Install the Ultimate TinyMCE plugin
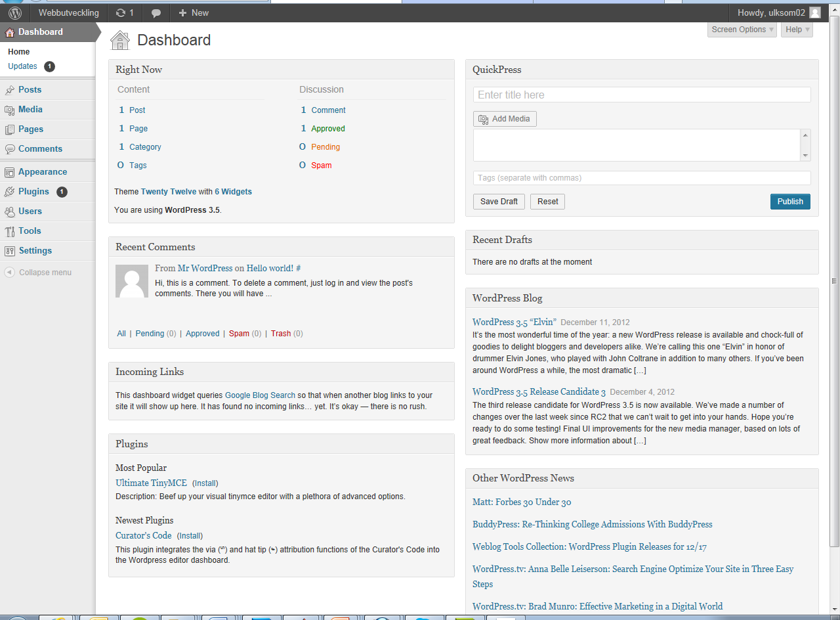 coord(205,483)
